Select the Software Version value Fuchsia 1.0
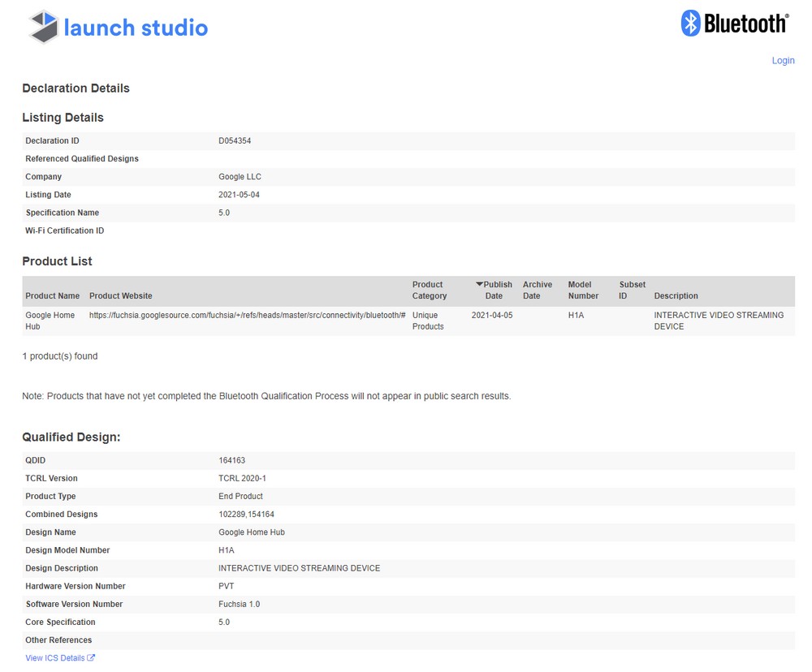 (x=239, y=604)
